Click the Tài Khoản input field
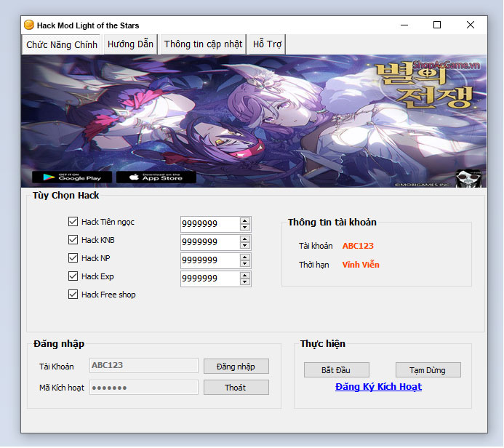Screen dimensions: 504x448 coord(144,365)
